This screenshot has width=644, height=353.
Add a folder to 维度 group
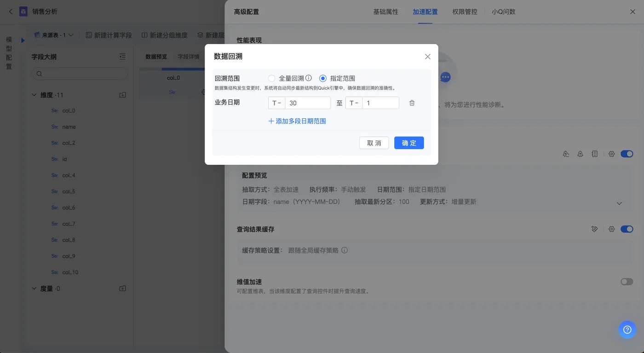[122, 95]
